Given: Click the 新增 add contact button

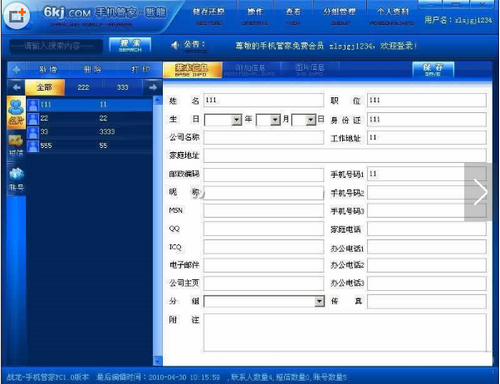Looking at the screenshot, I should pos(48,70).
